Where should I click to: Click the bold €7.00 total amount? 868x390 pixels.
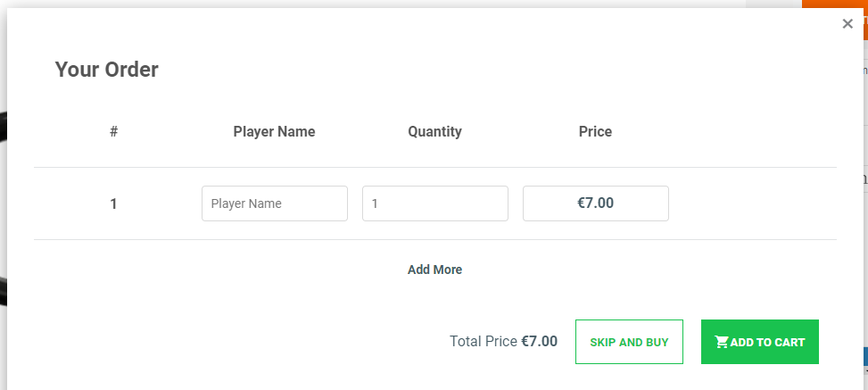pos(539,341)
